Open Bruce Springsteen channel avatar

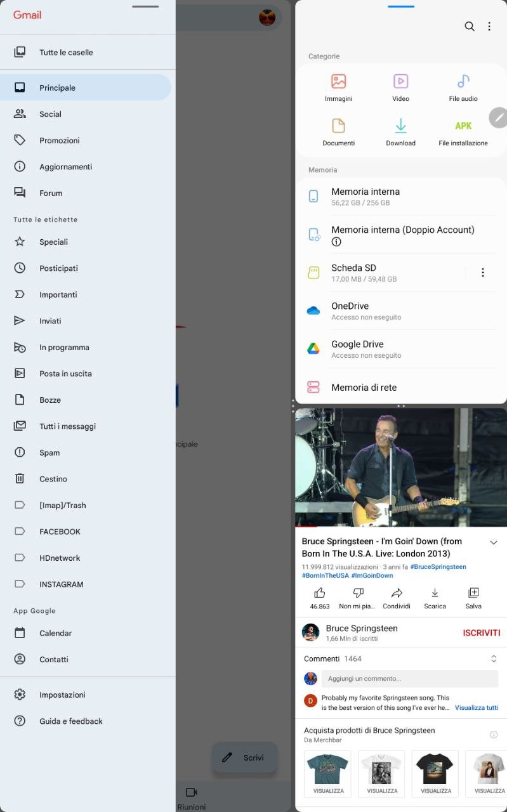(x=310, y=632)
